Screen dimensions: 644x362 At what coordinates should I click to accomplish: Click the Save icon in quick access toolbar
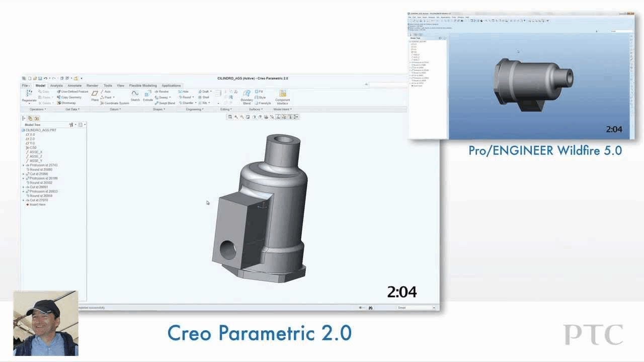[40, 78]
